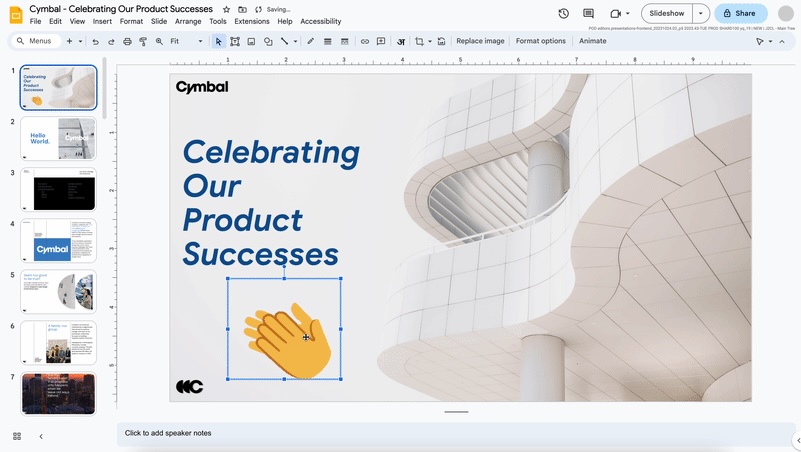Share the presentation
This screenshot has width=801, height=452.
[740, 13]
